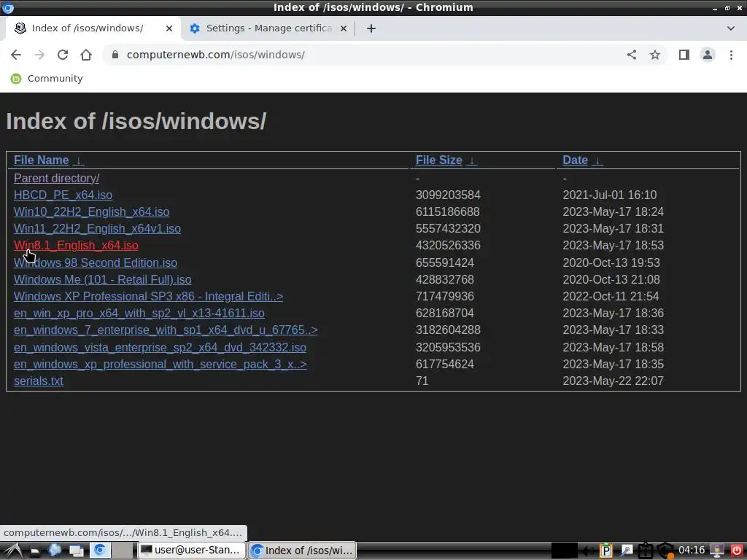Sort by Date column header
The image size is (747, 560).
(x=575, y=160)
